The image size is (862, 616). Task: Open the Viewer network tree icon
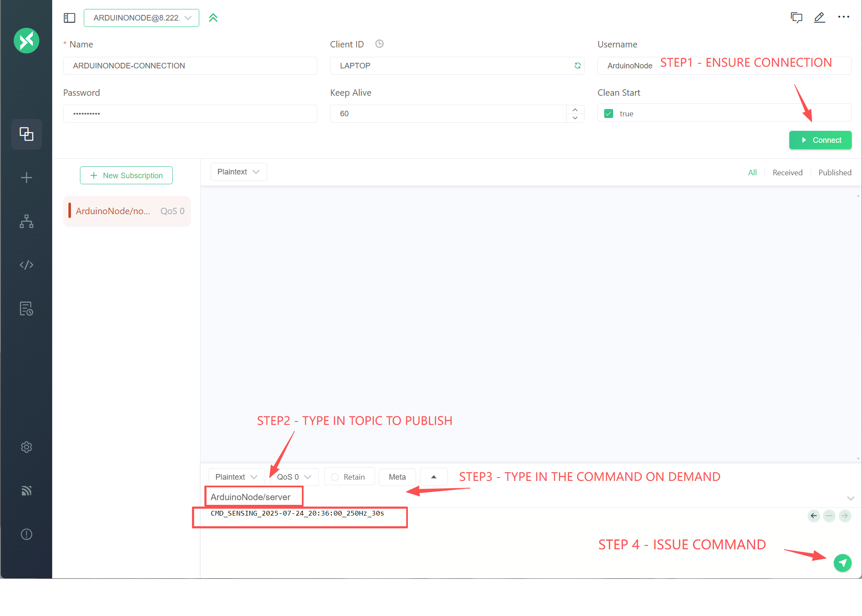[27, 221]
